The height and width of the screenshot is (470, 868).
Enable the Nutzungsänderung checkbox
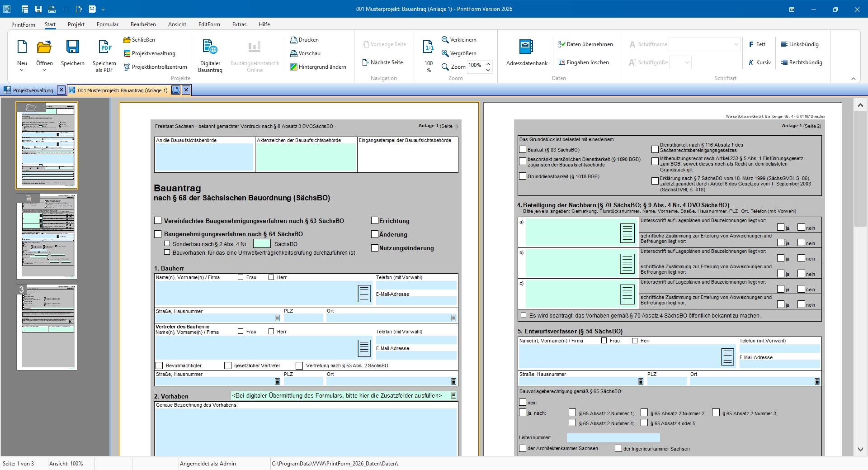click(374, 248)
